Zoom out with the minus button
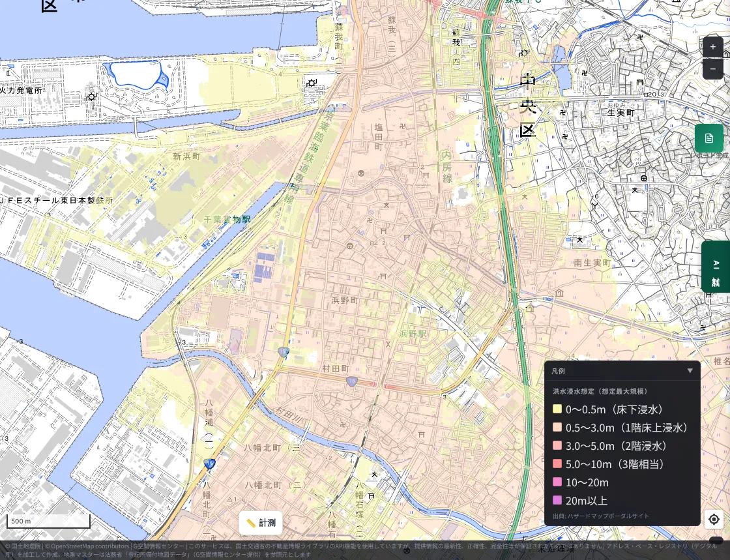Screen dimensions: 730x560 pyautogui.click(x=713, y=69)
